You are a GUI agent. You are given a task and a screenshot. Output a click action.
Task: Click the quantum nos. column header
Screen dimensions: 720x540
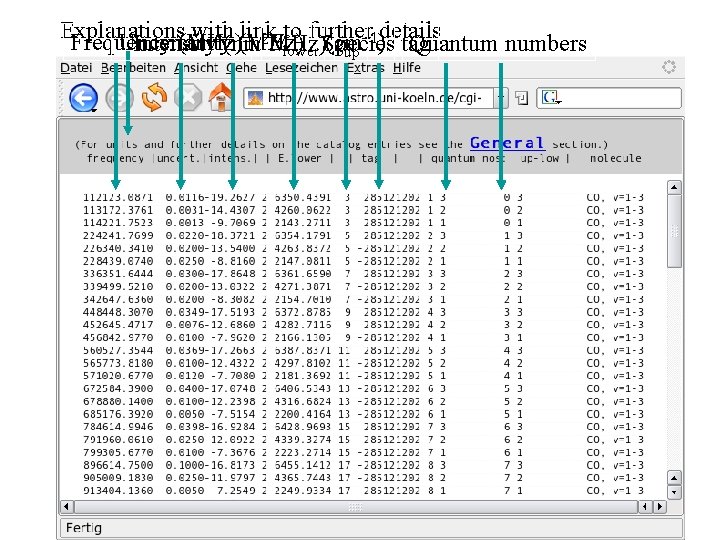pyautogui.click(x=468, y=158)
